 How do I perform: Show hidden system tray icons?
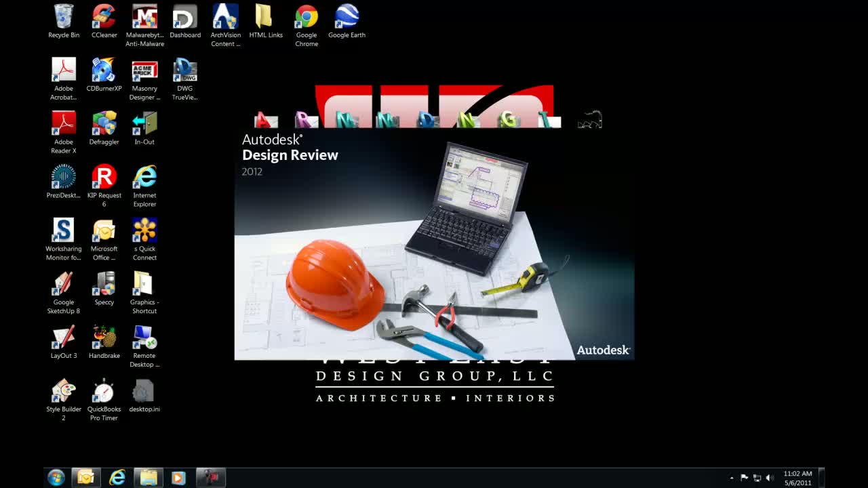(x=732, y=478)
